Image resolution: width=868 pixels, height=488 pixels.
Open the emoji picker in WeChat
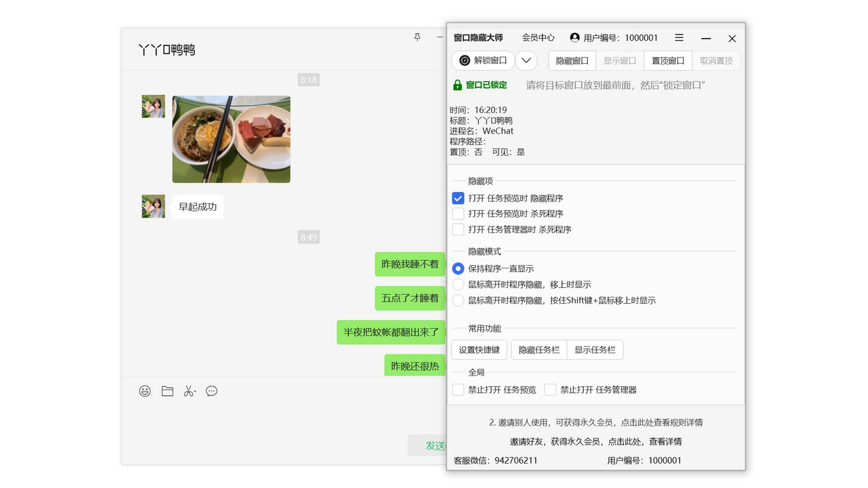(x=144, y=390)
